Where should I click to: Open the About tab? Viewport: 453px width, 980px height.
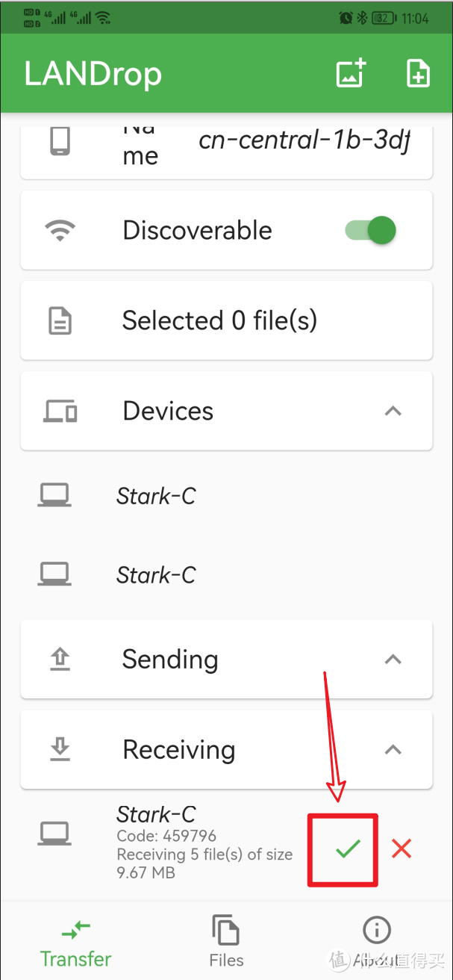(x=377, y=941)
